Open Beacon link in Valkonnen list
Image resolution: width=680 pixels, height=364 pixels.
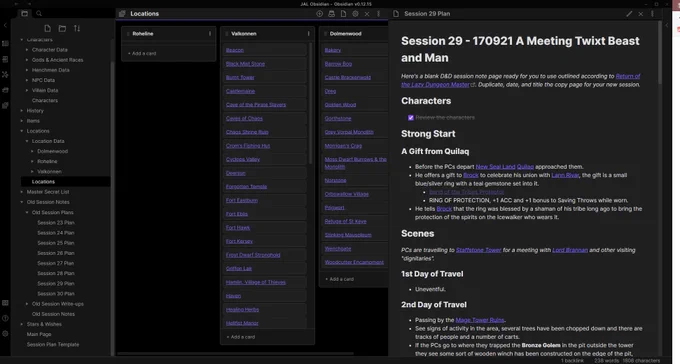(x=235, y=50)
